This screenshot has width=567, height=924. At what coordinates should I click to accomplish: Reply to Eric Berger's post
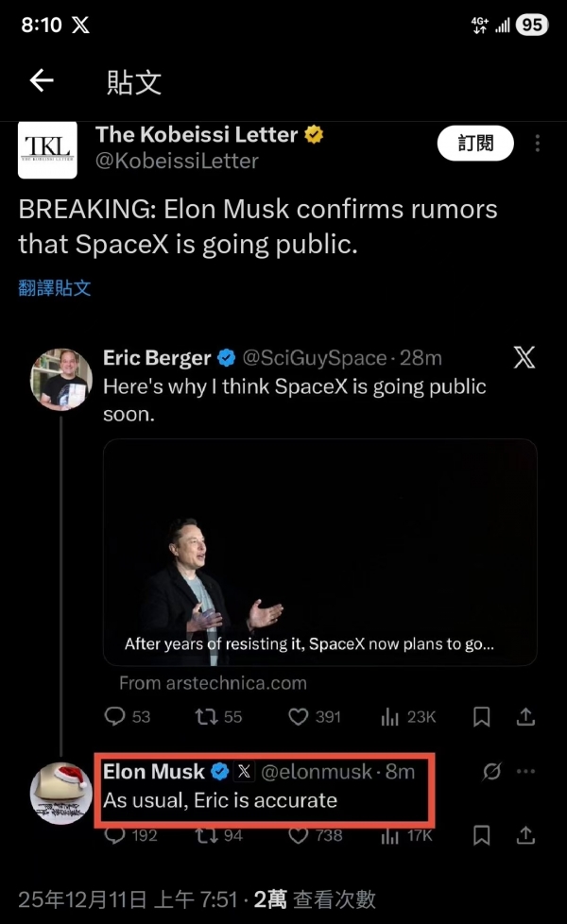click(116, 717)
